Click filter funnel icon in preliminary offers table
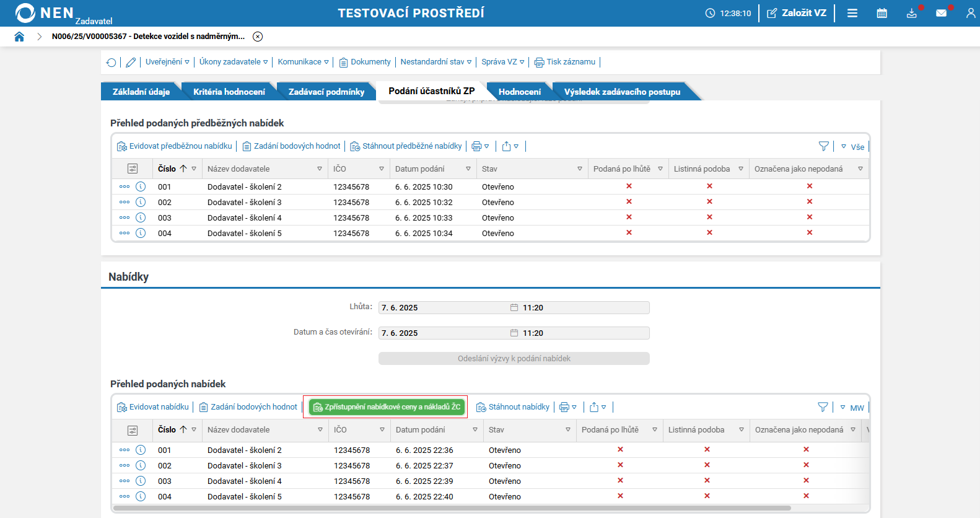Image resolution: width=980 pixels, height=518 pixels. tap(823, 146)
